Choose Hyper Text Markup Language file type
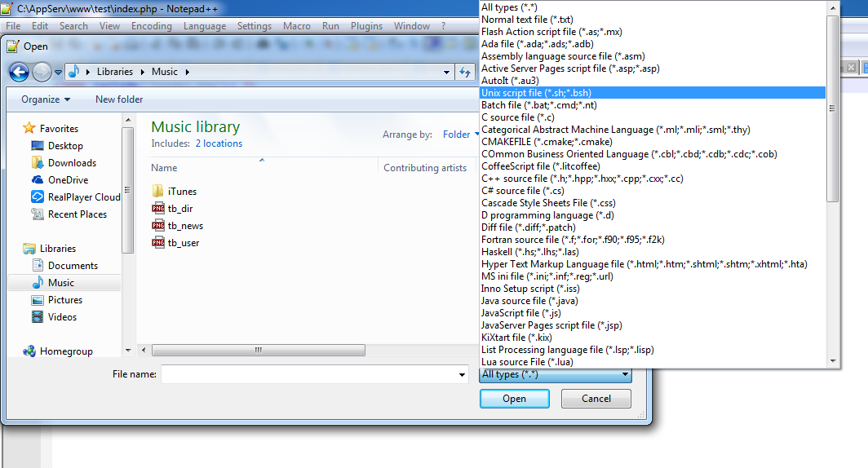 point(653,264)
